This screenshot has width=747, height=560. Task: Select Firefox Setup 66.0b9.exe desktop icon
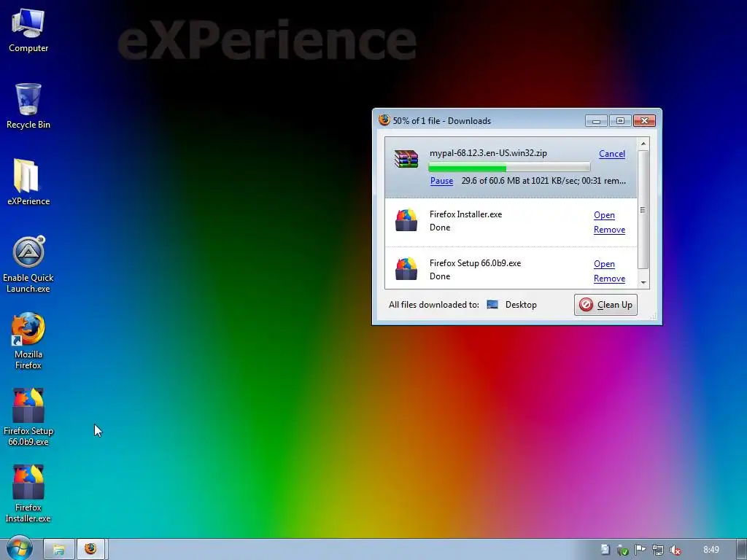(x=28, y=417)
